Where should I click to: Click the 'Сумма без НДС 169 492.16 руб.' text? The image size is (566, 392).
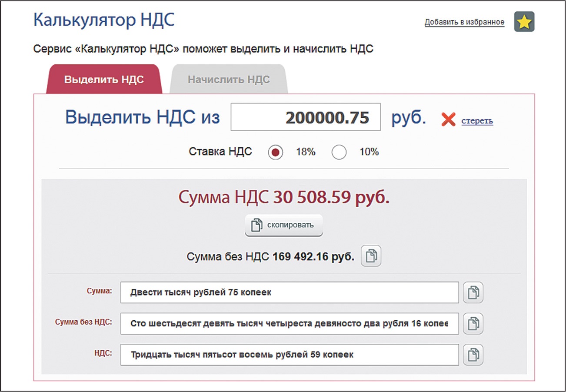(x=270, y=257)
